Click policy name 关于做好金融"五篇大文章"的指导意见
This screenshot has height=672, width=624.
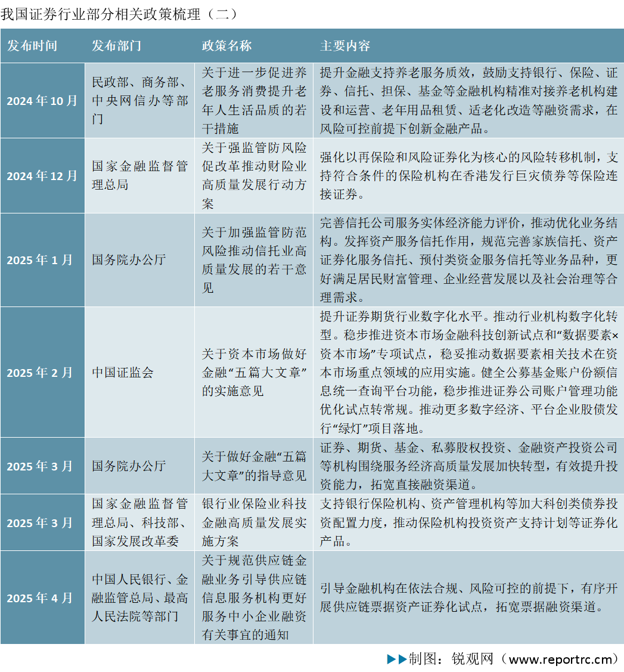tap(254, 466)
